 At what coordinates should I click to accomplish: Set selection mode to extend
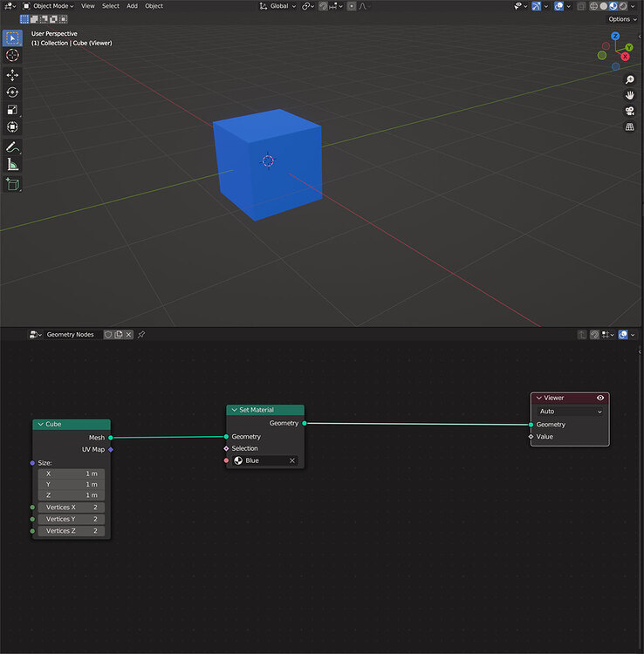point(34,19)
